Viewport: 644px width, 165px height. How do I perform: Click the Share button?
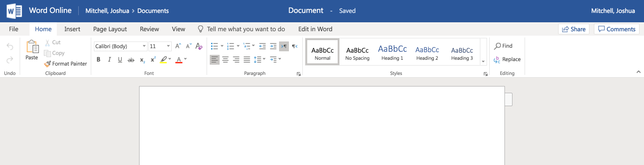pos(573,29)
